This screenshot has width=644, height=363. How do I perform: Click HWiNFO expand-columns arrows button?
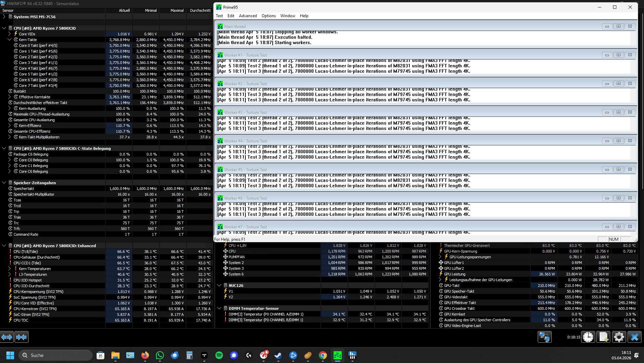(7, 337)
